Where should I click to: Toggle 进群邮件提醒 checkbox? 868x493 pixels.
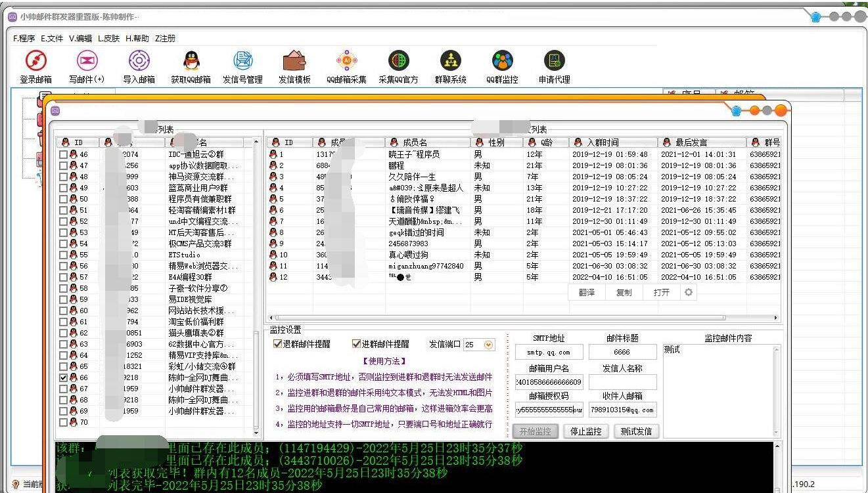click(x=356, y=344)
